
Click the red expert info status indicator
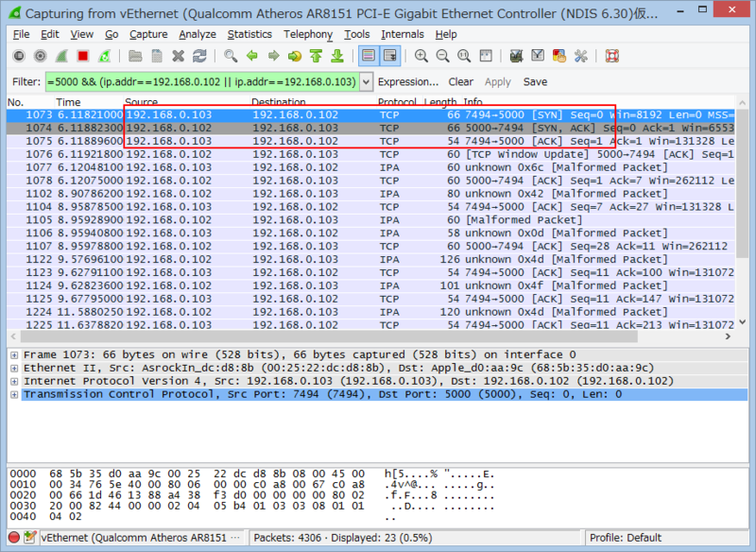click(x=14, y=537)
